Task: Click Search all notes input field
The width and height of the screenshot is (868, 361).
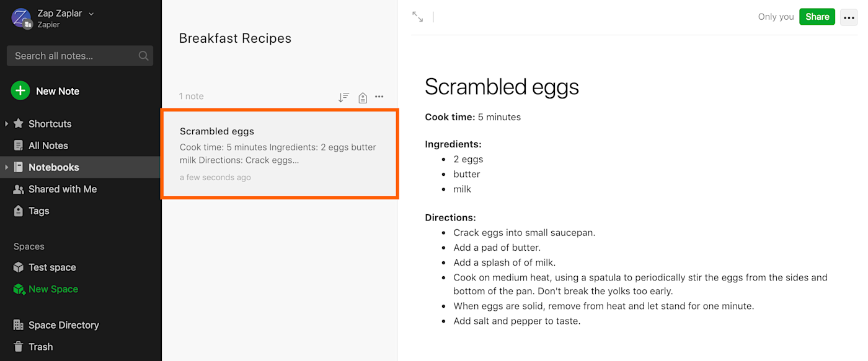Action: pos(71,56)
